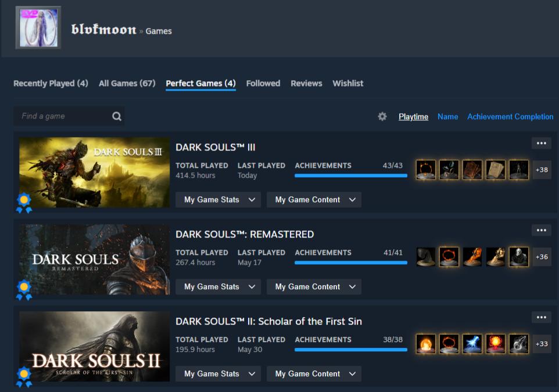Image resolution: width=559 pixels, height=392 pixels.
Task: Switch to Recently Played (4) tab
Action: [x=51, y=84]
